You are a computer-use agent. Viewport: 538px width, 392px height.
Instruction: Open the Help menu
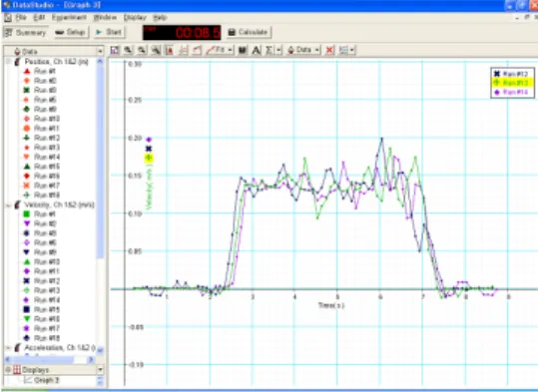160,18
